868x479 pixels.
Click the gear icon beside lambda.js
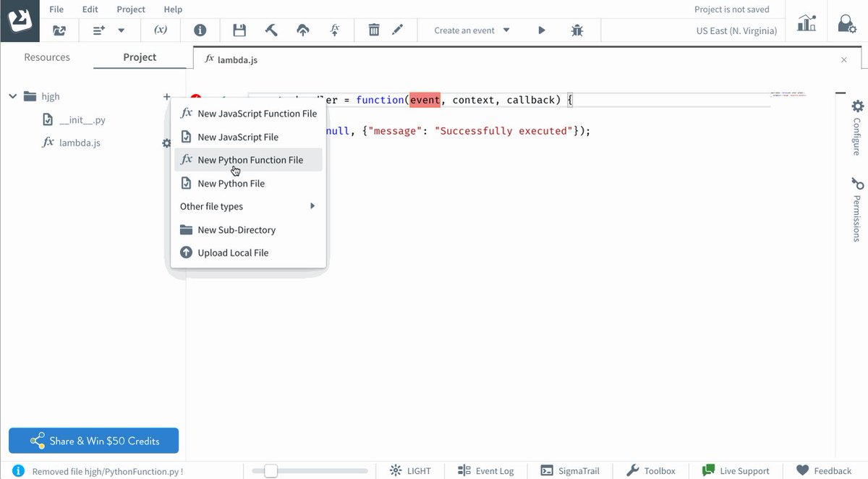click(x=166, y=143)
